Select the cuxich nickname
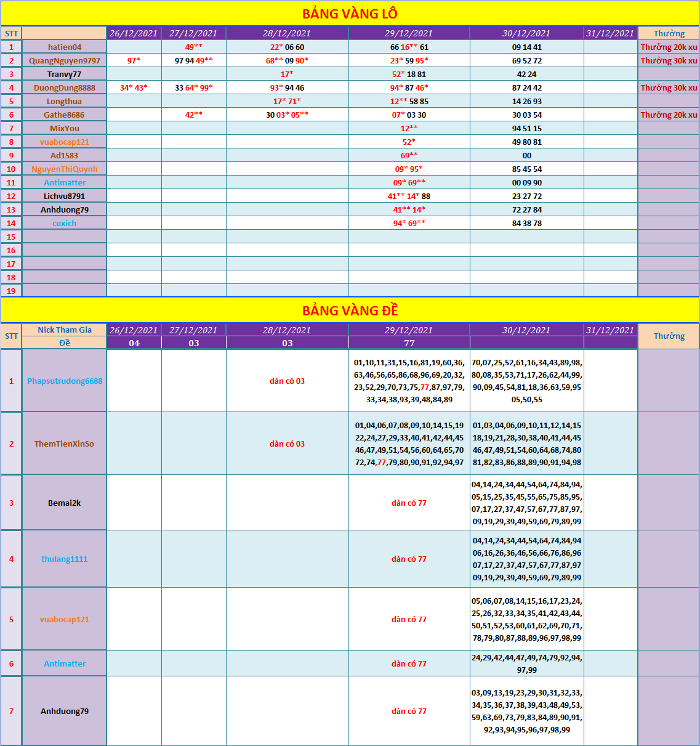The width and height of the screenshot is (700, 746). 65,223
